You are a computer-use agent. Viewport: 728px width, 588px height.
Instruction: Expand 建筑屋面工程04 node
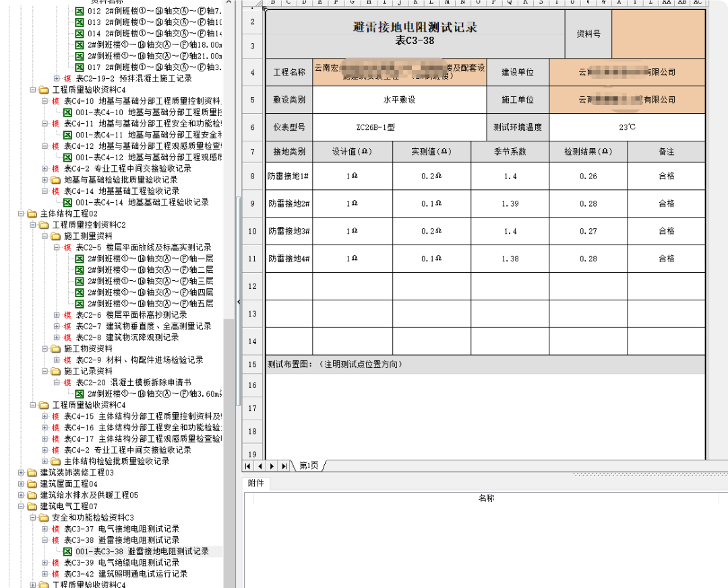coord(21,484)
